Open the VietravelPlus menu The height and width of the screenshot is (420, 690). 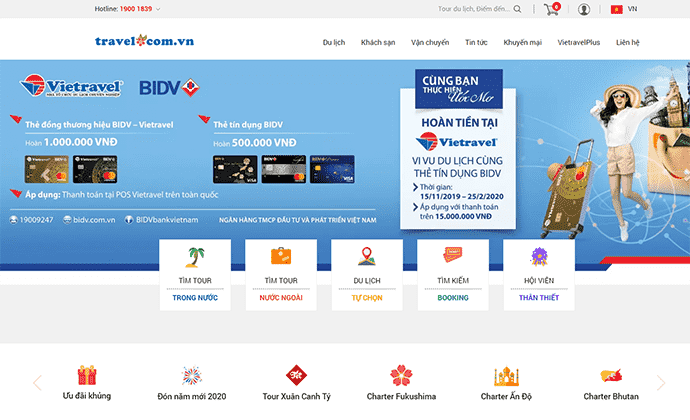tap(579, 42)
